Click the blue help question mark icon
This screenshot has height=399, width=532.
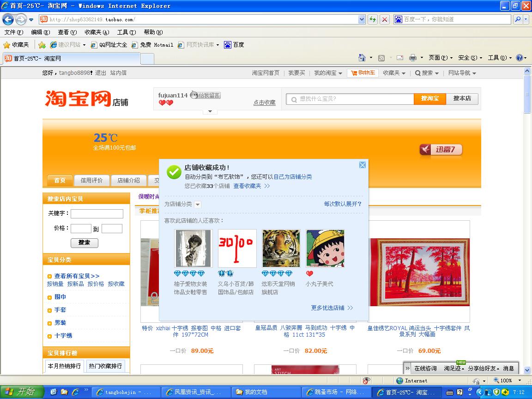(x=519, y=58)
